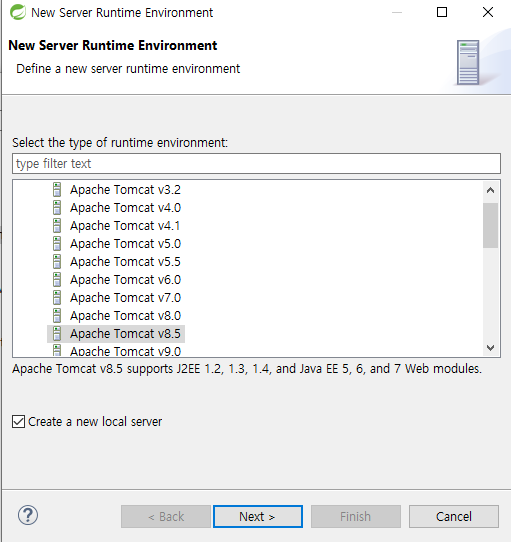Viewport: 511px width, 542px height.
Task: Pick Apache Tomcat v8.0 runtime
Action: click(125, 316)
